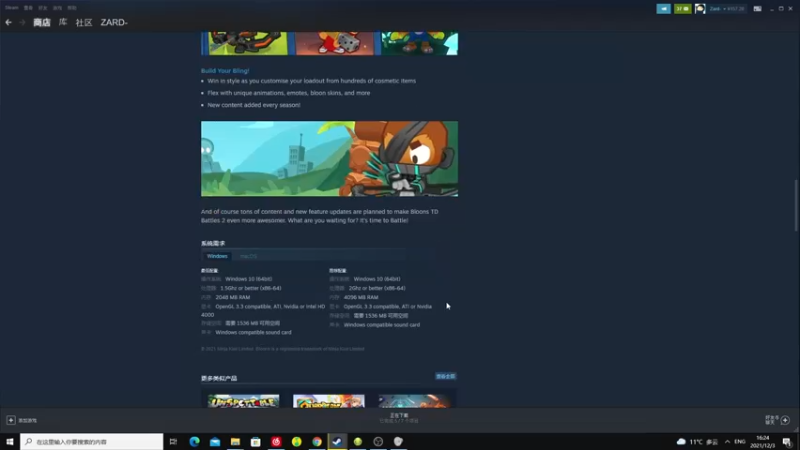The width and height of the screenshot is (800, 450).
Task: Switch ENG input language indicator
Action: point(740,441)
